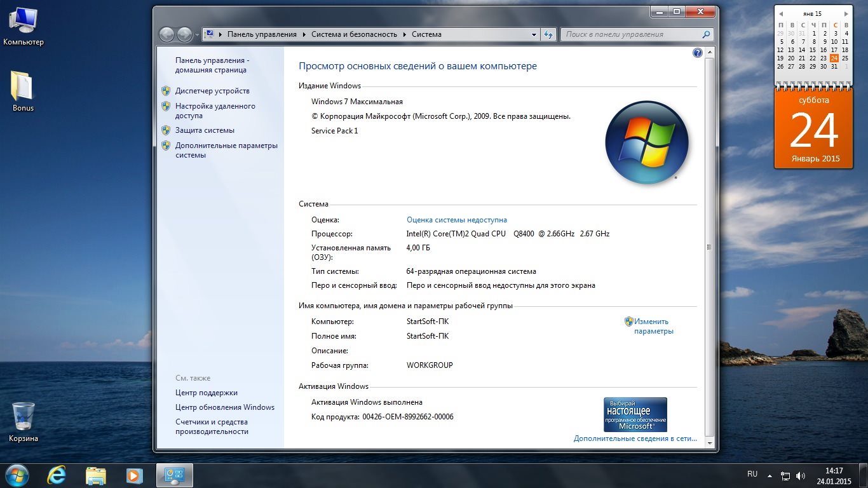Click Windows 7 Максимальная edition text
The image size is (868, 488).
pos(357,102)
